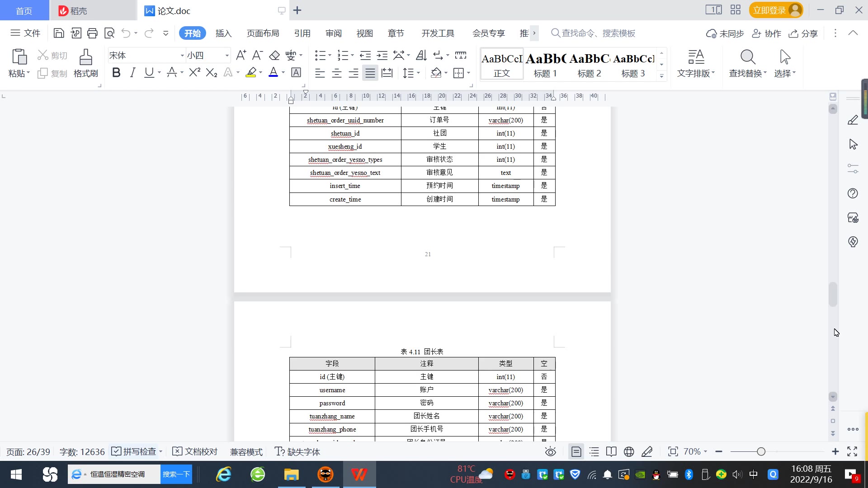This screenshot has width=868, height=488.
Task: Click the 立即登录 login button
Action: click(776, 10)
